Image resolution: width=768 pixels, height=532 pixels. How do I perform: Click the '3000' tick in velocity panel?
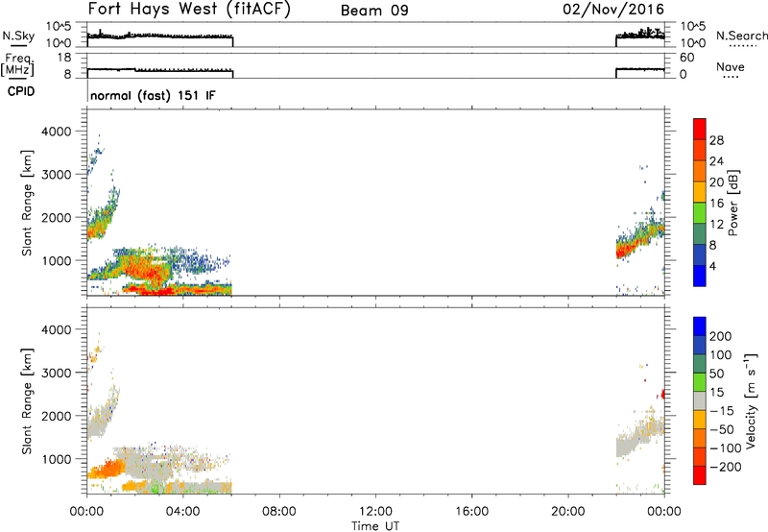pos(56,373)
